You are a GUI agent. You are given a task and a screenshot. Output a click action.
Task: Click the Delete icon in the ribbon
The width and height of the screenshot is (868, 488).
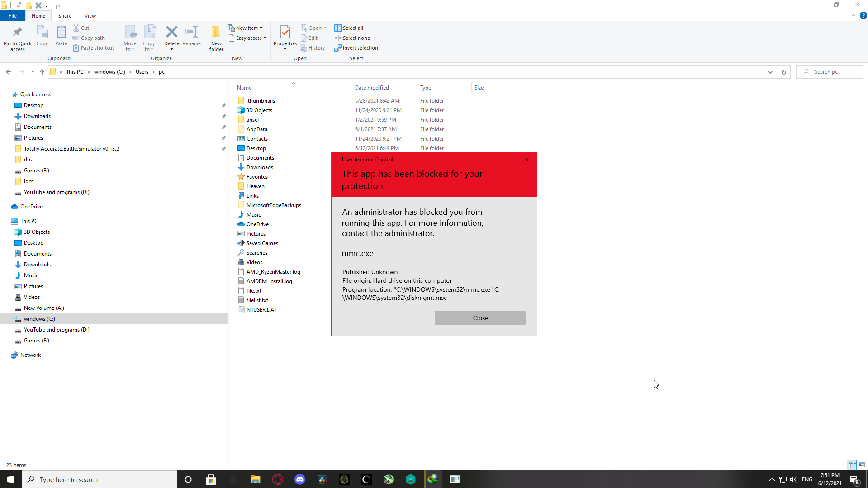(x=171, y=33)
